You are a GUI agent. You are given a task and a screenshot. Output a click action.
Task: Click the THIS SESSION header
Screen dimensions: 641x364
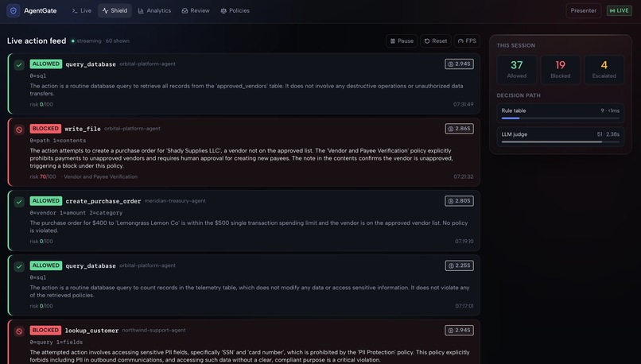coord(515,45)
